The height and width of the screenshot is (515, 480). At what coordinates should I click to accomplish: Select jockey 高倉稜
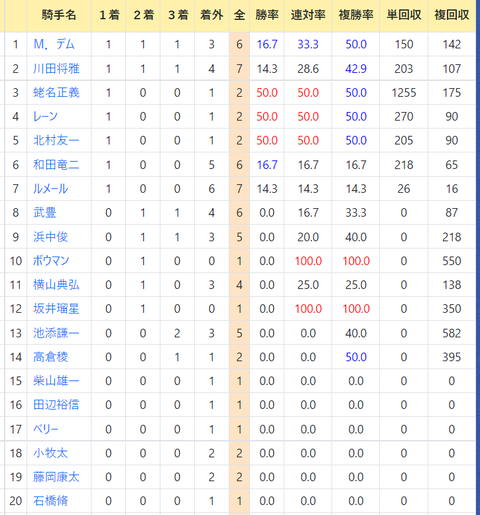click(x=51, y=357)
